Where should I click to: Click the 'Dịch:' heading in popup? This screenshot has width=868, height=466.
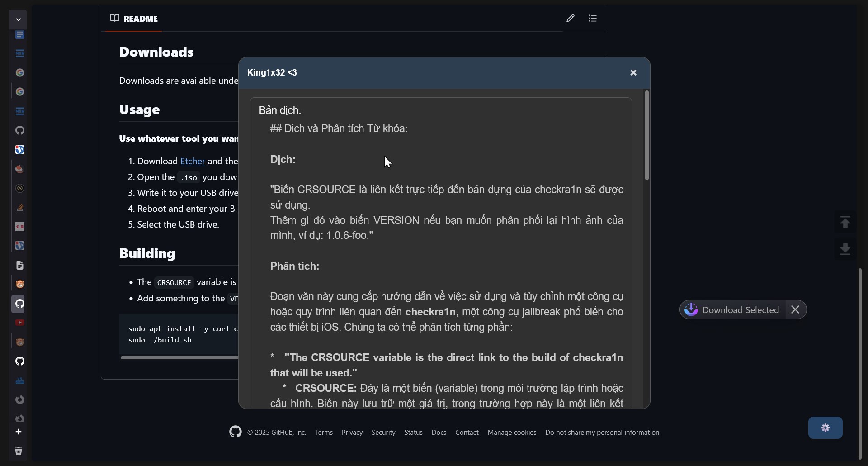[x=283, y=159]
